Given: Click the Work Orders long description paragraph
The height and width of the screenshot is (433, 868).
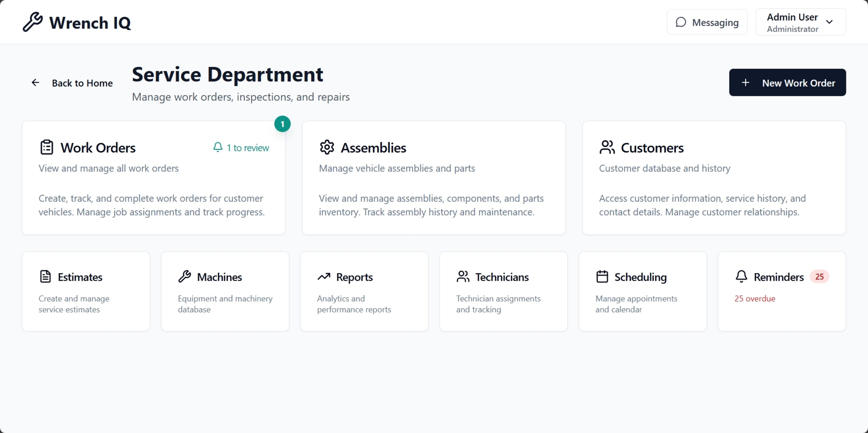Looking at the screenshot, I should [x=152, y=205].
